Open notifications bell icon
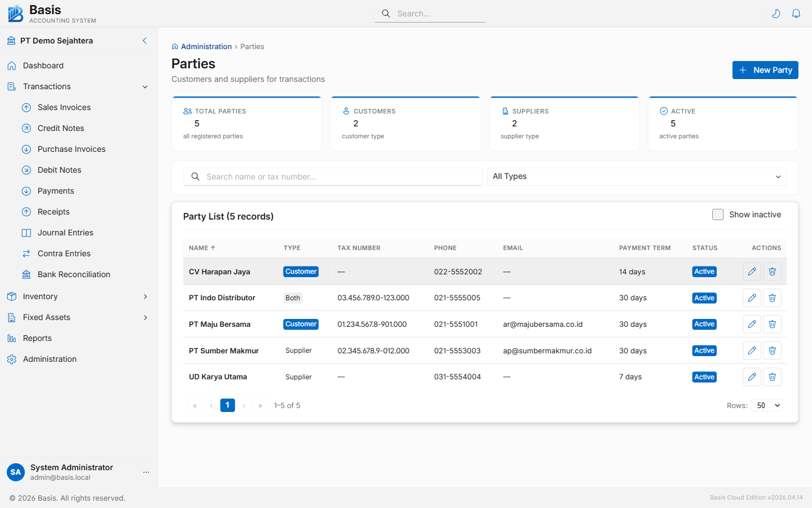 [796, 14]
